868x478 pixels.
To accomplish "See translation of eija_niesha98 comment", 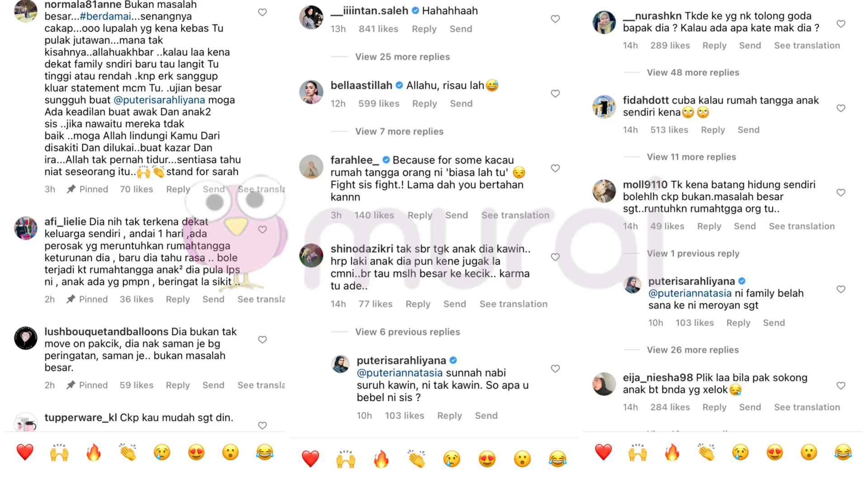I will coord(807,408).
